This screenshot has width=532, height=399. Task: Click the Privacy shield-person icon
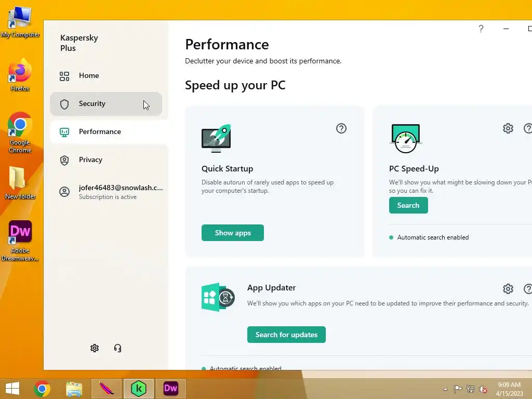64,160
